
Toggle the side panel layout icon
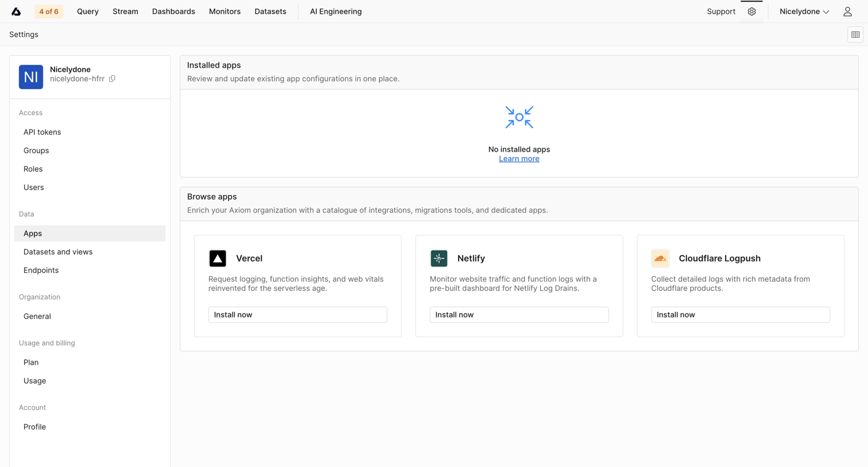point(855,34)
